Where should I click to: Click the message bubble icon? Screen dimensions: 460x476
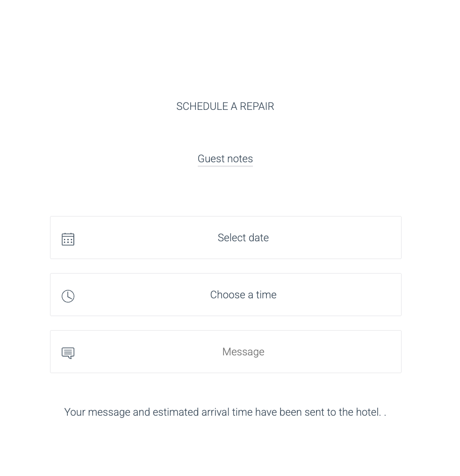coord(68,353)
